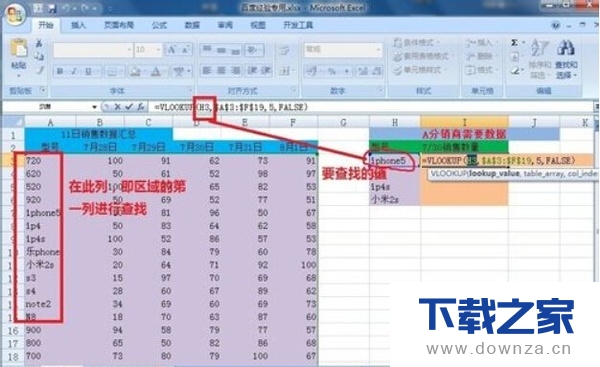The image size is (600, 367).
Task: Increase indent of cell contents
Action: [x=266, y=71]
